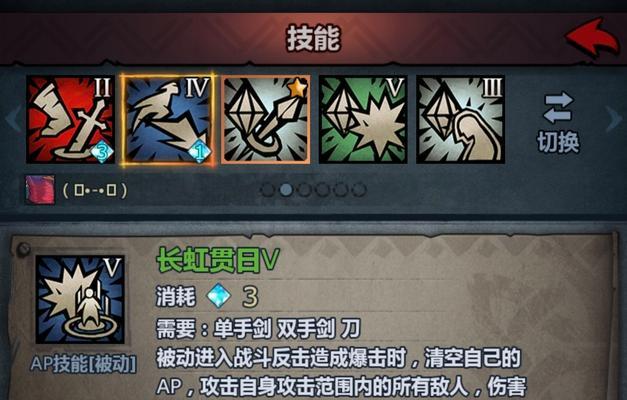Go to the first skill page dot
Viewport: 627px width, 400px height.
coord(267,190)
